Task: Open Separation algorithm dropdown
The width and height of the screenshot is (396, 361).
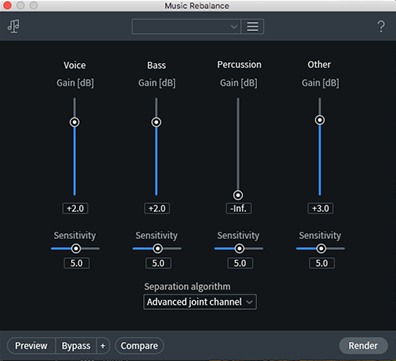Action: click(x=200, y=302)
